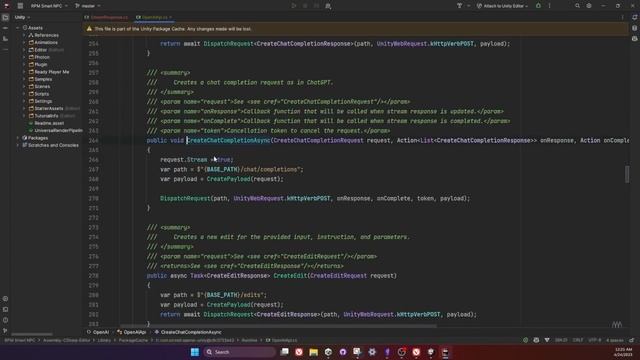Select the Samples folder
This screenshot has height=360, width=640.
click(x=40, y=79)
